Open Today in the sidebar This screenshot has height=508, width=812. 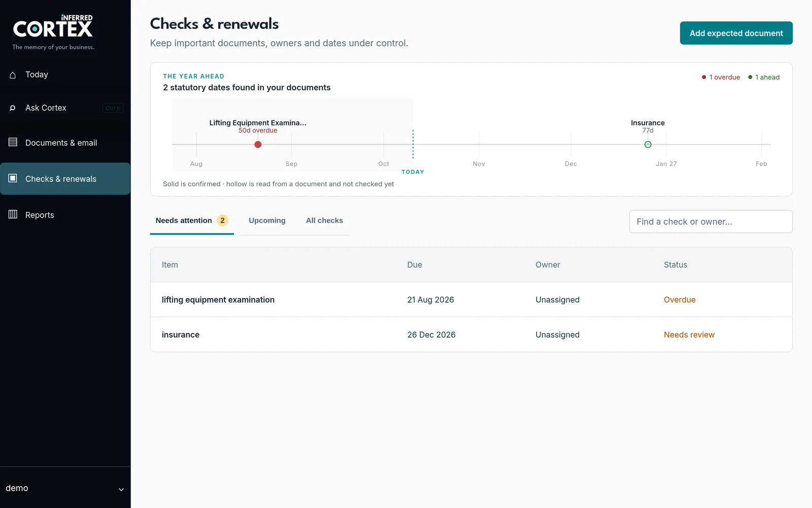point(65,75)
